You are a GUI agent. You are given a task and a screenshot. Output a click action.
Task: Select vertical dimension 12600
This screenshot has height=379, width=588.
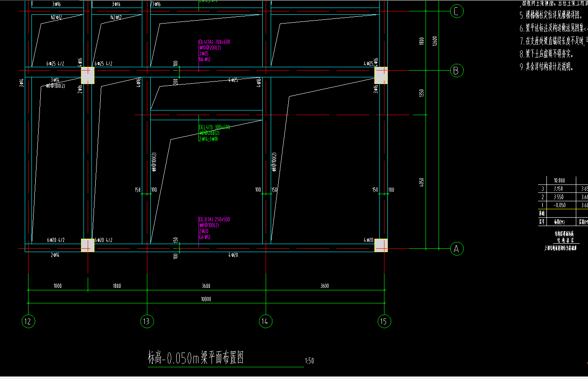pos(435,41)
